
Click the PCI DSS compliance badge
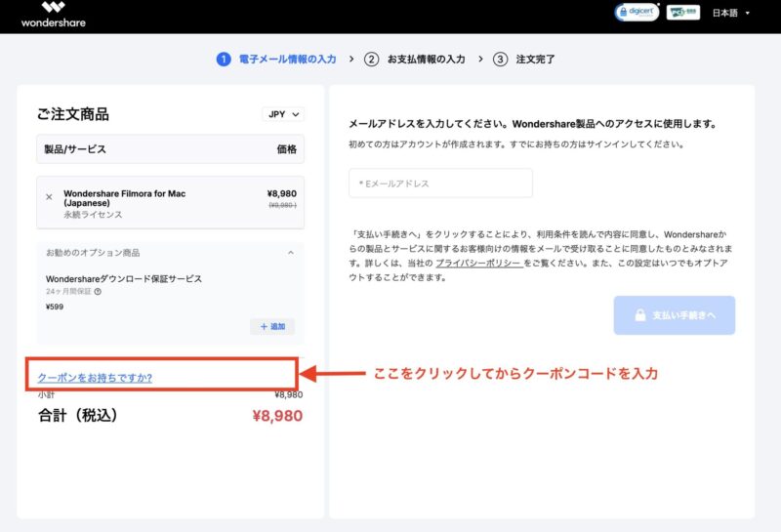pyautogui.click(x=682, y=13)
